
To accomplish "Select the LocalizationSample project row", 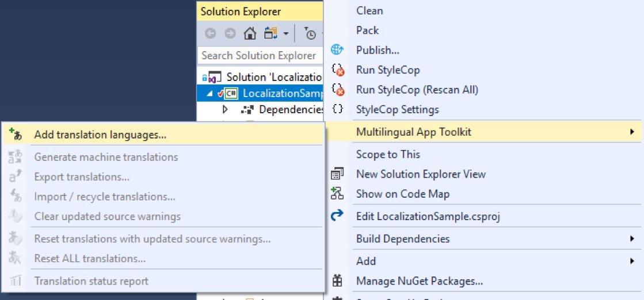I will tap(260, 93).
